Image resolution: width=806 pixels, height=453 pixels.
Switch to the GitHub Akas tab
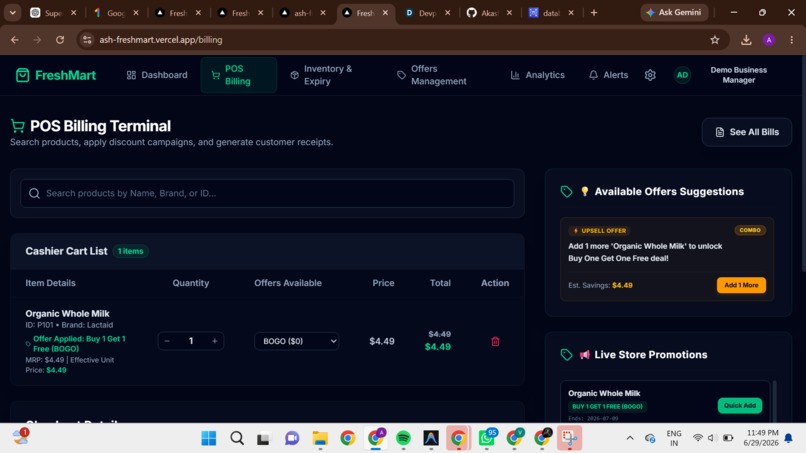pos(489,13)
